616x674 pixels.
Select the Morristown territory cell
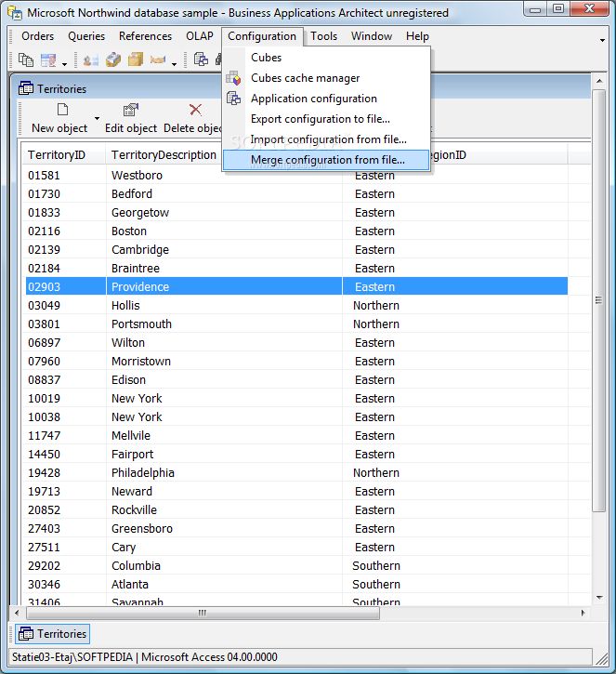(x=224, y=361)
